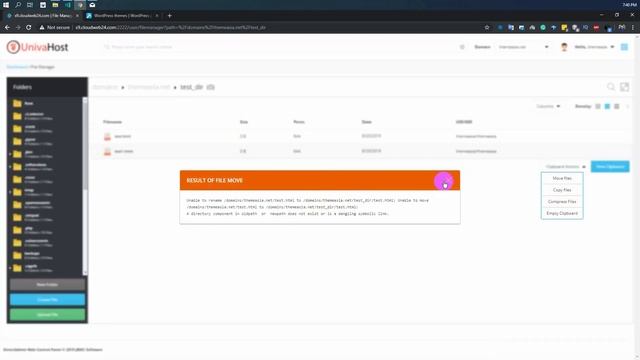Open Windows taskbar search
The image size is (640, 360).
pos(18,5)
